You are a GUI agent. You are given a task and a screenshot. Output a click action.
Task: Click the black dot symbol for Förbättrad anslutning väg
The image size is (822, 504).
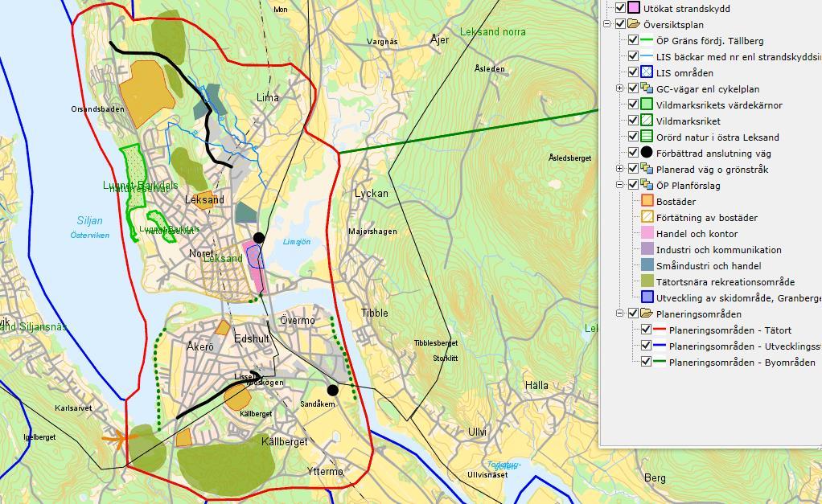coord(647,153)
